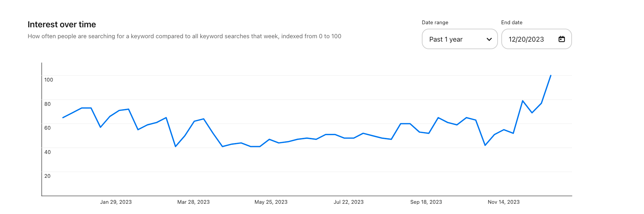Open the calendar picker icon
This screenshot has width=644, height=214.
click(561, 39)
